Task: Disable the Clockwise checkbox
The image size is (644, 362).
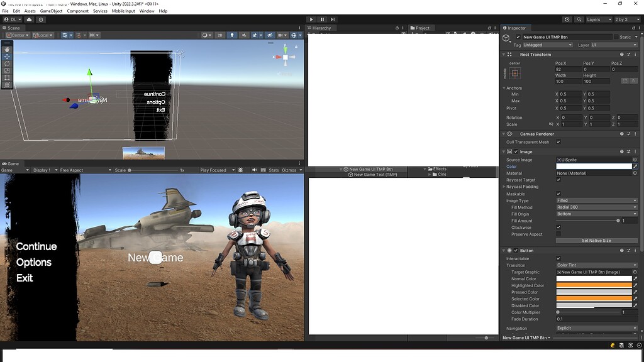Action: click(558, 227)
